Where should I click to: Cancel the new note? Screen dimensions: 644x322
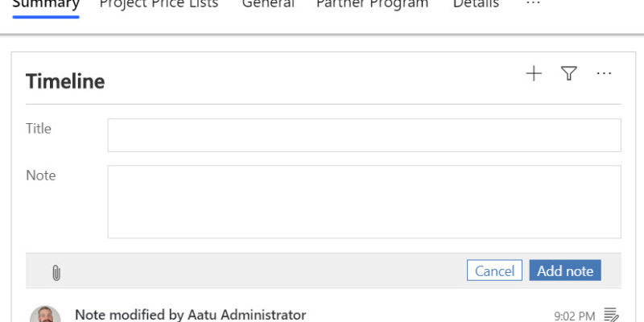[494, 270]
